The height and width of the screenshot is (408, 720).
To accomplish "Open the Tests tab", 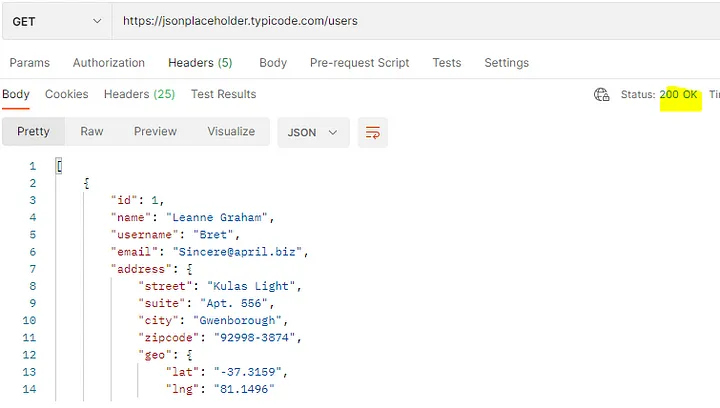I will [x=447, y=63].
